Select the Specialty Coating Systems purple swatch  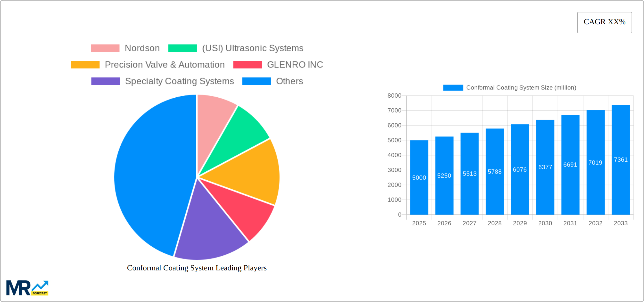(105, 81)
